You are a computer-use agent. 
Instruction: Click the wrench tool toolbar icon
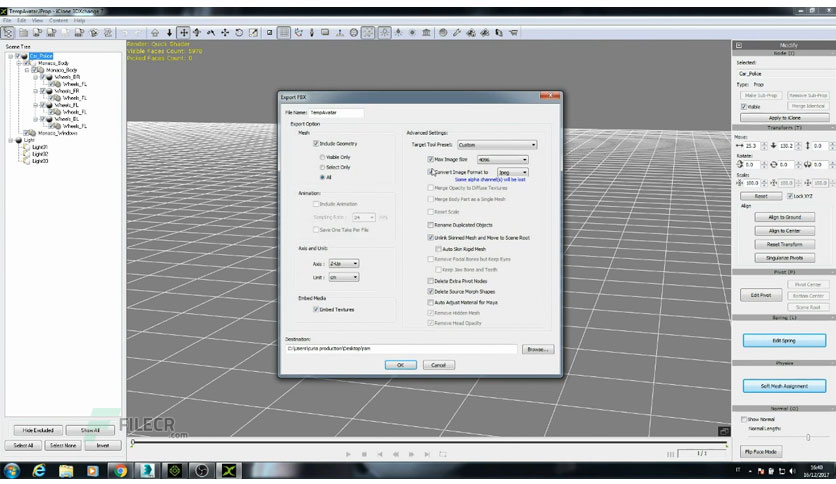pyautogui.click(x=457, y=33)
